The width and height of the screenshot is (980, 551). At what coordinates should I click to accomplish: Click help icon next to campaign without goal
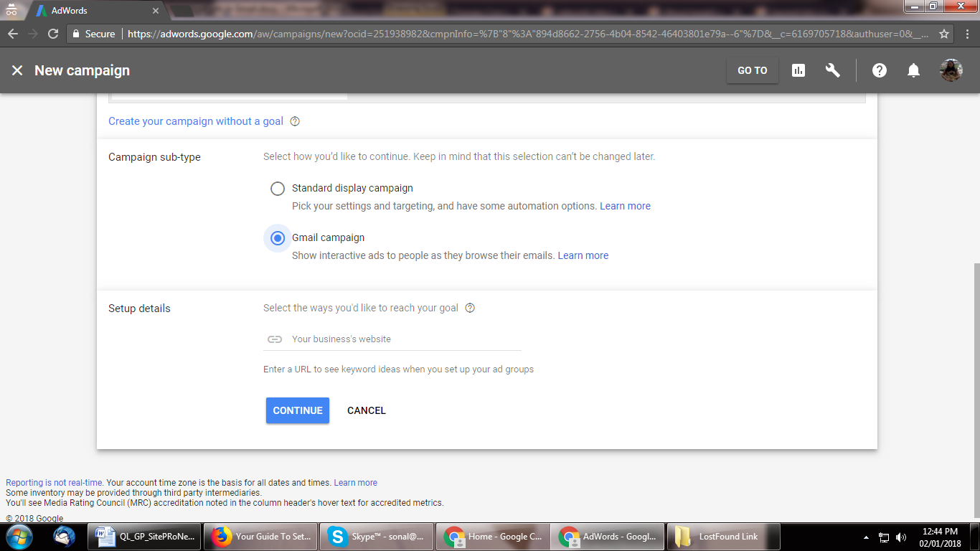tap(295, 121)
